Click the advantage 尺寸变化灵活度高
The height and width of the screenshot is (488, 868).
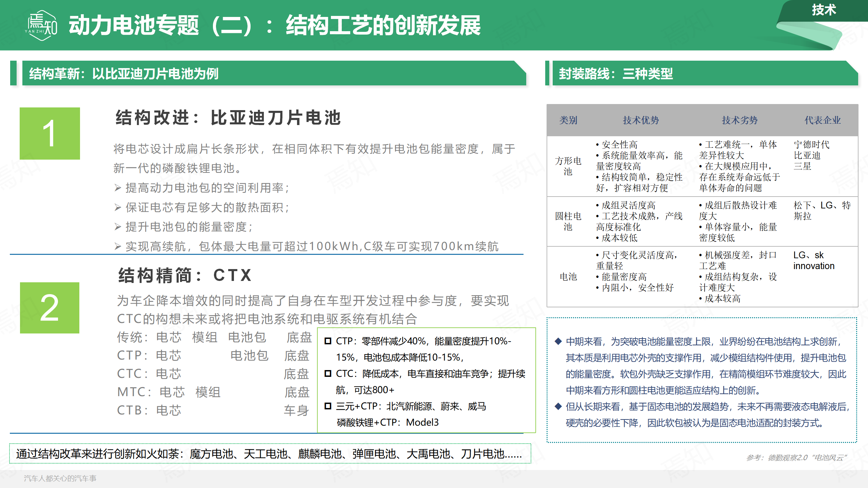point(637,260)
